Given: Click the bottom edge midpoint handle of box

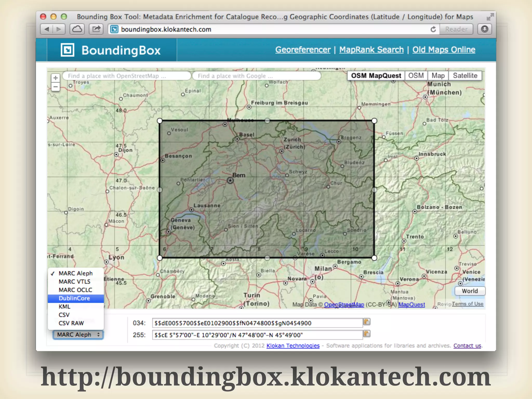Looking at the screenshot, I should 267,258.
